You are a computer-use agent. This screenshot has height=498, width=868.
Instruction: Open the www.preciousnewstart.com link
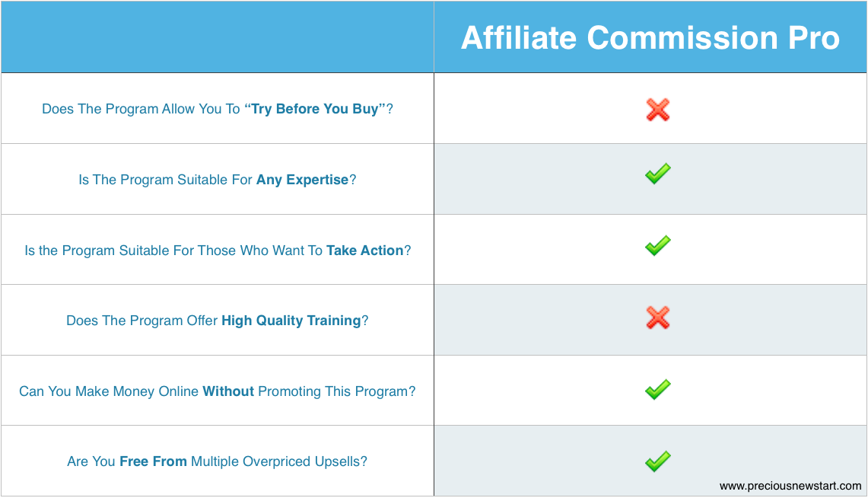(790, 486)
